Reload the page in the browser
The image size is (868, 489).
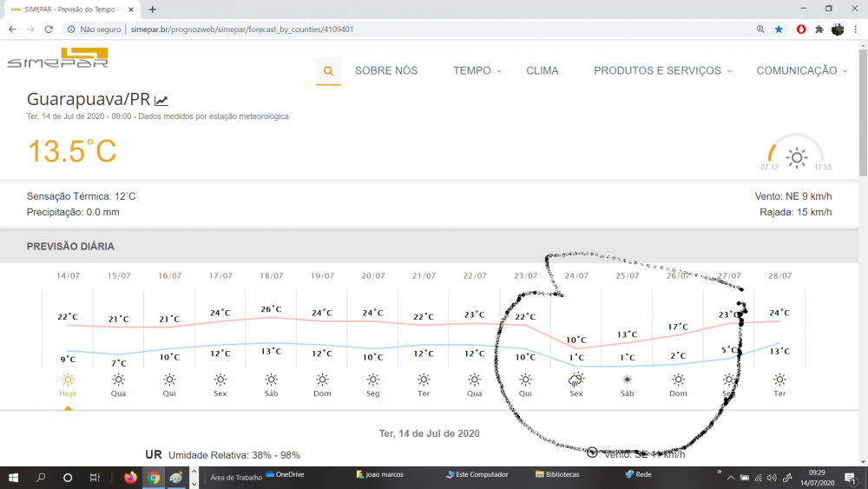49,29
